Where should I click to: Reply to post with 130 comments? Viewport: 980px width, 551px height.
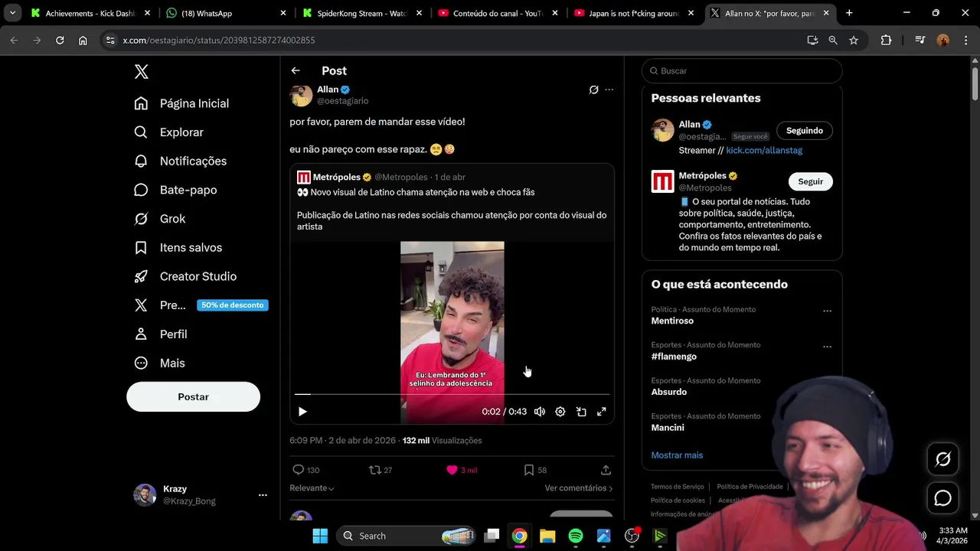pyautogui.click(x=306, y=470)
